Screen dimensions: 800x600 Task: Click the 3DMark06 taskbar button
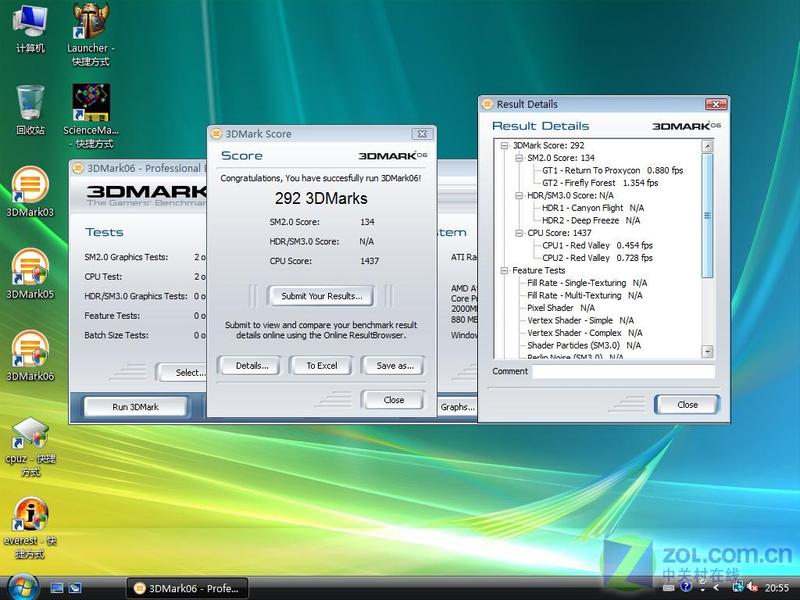[187, 588]
